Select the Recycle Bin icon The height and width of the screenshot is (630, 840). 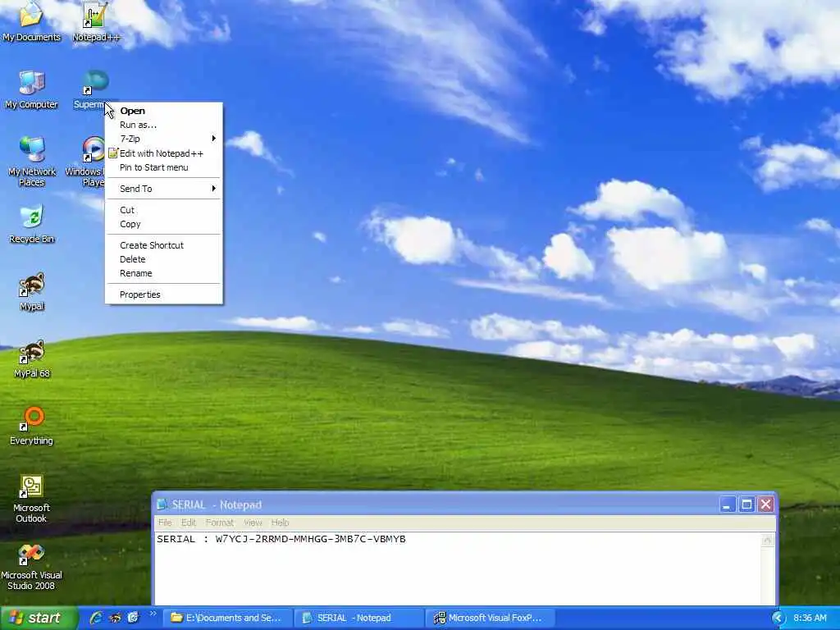tap(32, 224)
